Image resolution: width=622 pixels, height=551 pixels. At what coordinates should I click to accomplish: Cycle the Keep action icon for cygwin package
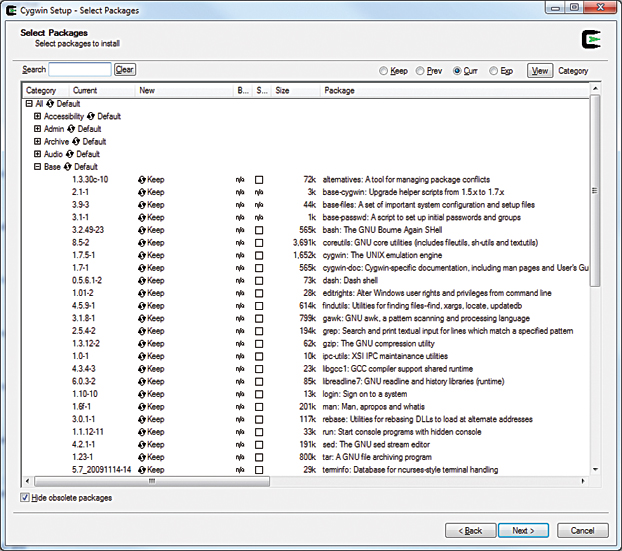point(142,255)
